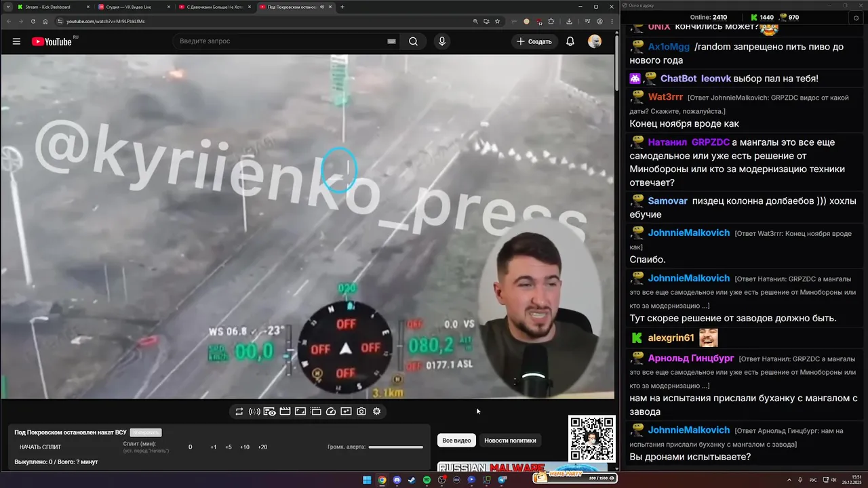Screen dimensions: 868x488
Task: Click Копировать button next to title
Action: click(146, 432)
